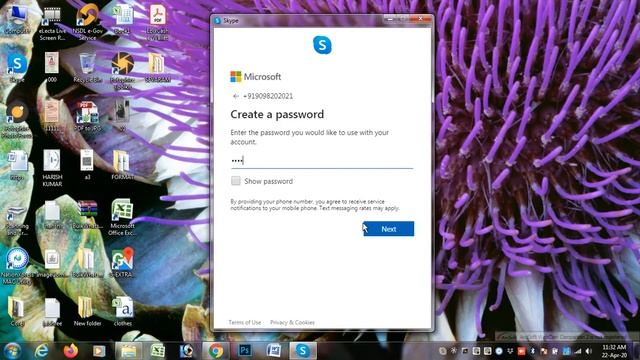Open media player from taskbar
Viewport: 640px width, 360px height.
[99, 351]
